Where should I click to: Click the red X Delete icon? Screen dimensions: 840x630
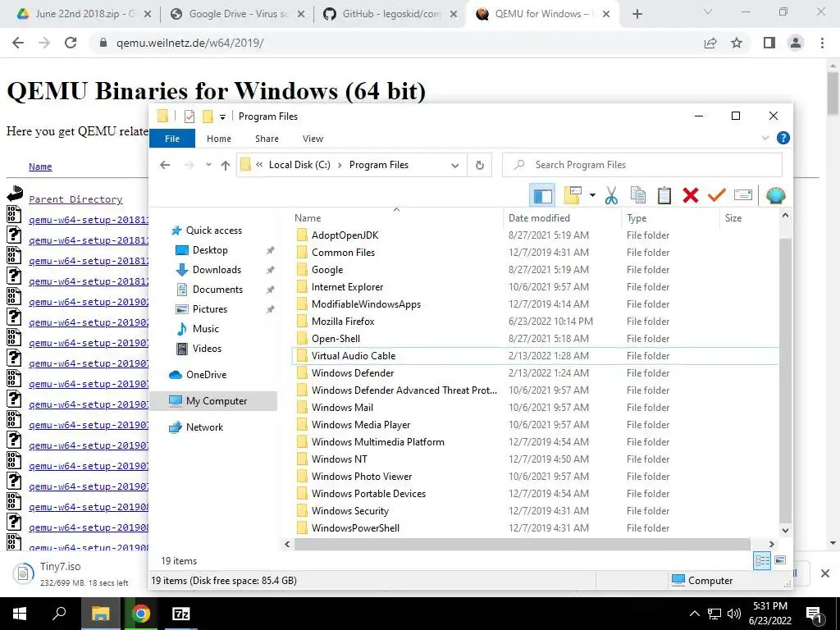(x=691, y=195)
